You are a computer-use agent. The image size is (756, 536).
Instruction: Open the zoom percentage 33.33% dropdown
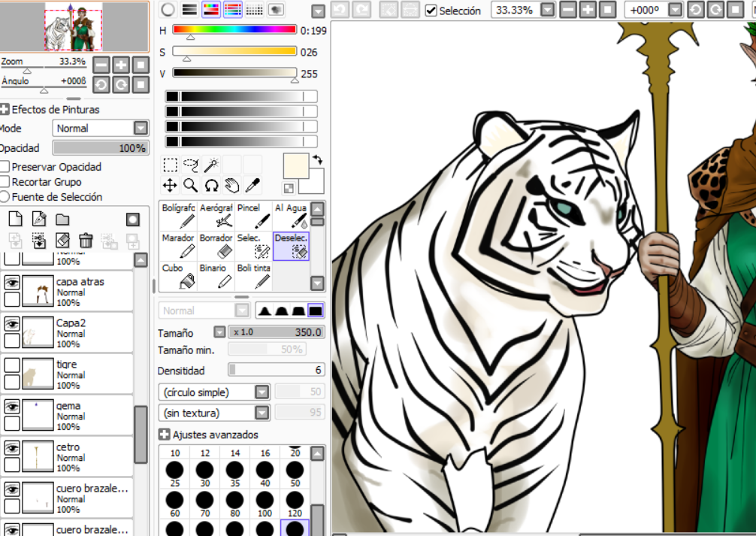click(x=547, y=10)
